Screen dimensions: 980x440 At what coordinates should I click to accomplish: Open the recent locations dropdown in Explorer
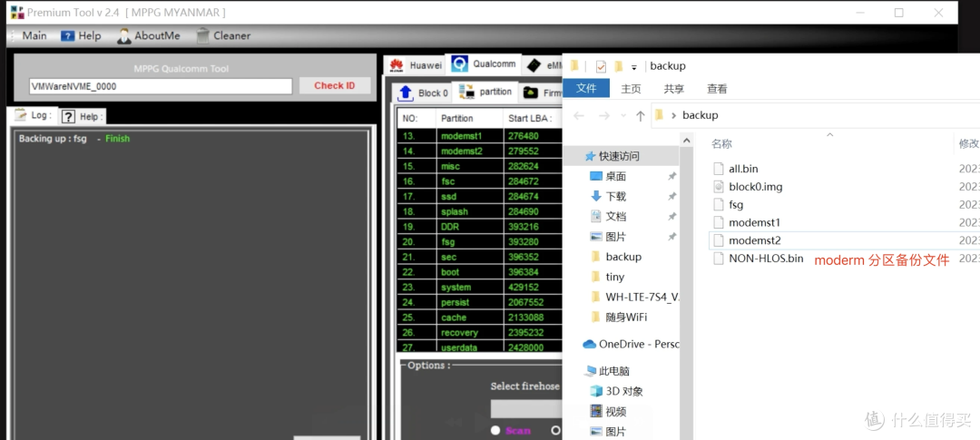coord(624,115)
